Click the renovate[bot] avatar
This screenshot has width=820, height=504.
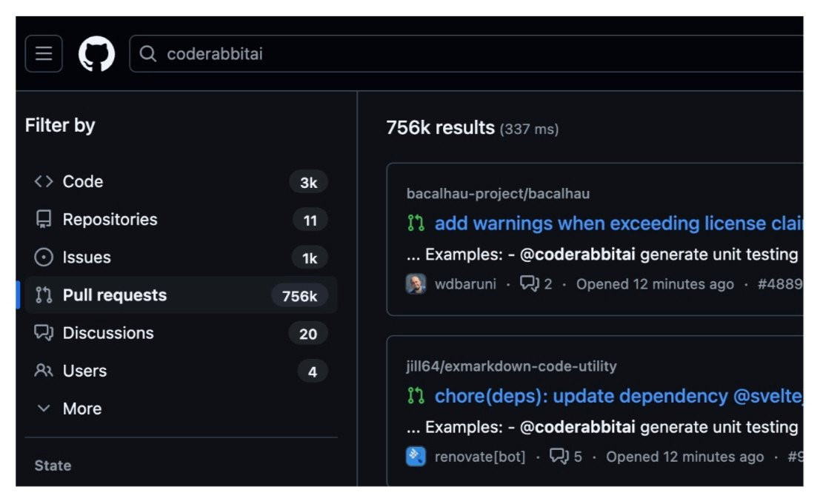point(416,457)
